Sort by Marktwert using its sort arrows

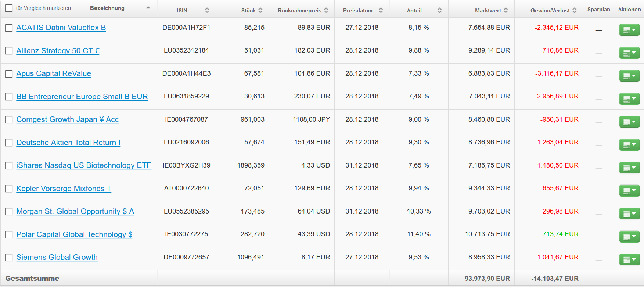coord(506,11)
